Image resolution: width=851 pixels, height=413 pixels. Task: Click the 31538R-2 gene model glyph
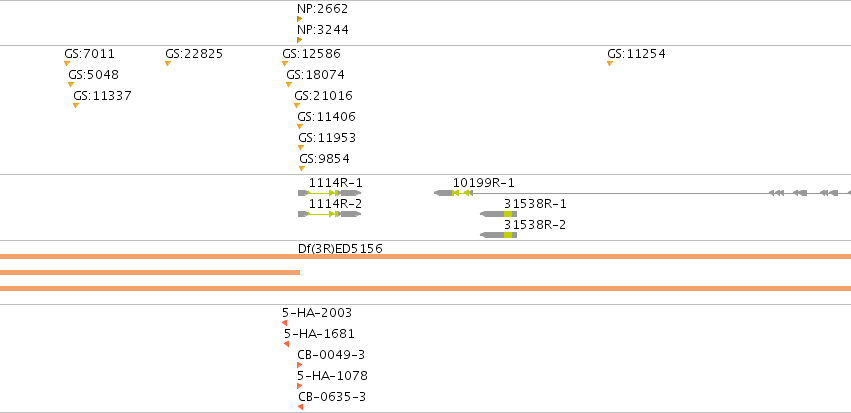(499, 235)
